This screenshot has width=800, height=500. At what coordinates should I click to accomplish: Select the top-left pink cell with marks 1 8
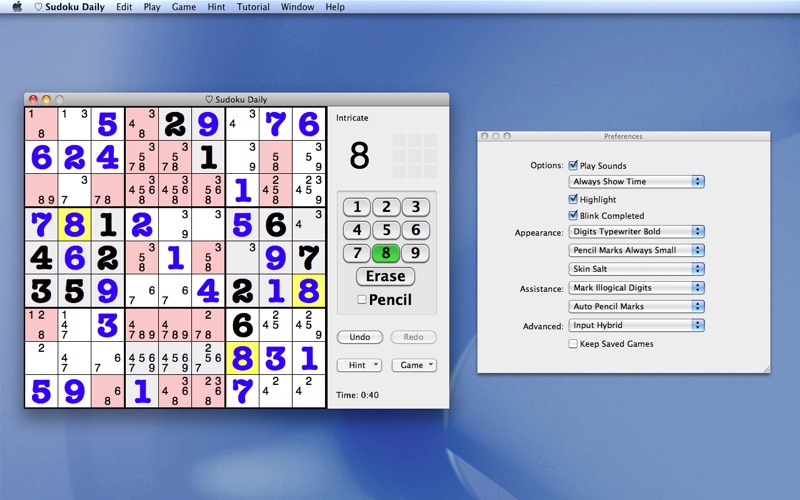(x=41, y=124)
